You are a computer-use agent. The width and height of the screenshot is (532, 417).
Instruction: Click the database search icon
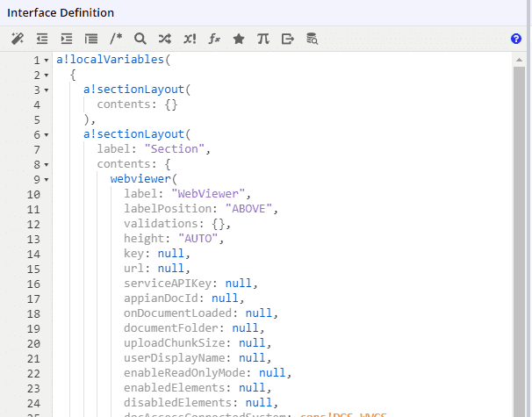(x=313, y=39)
